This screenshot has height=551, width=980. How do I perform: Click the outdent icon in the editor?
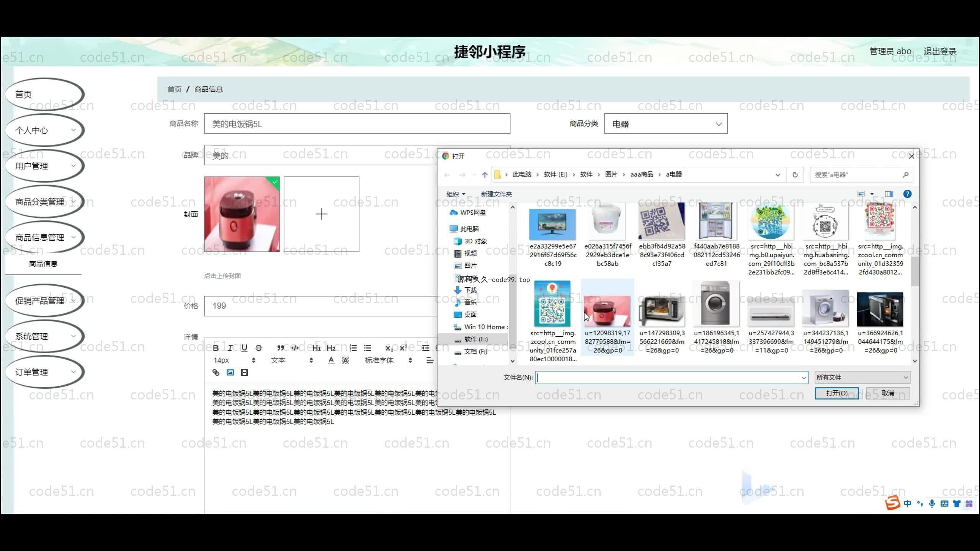425,348
